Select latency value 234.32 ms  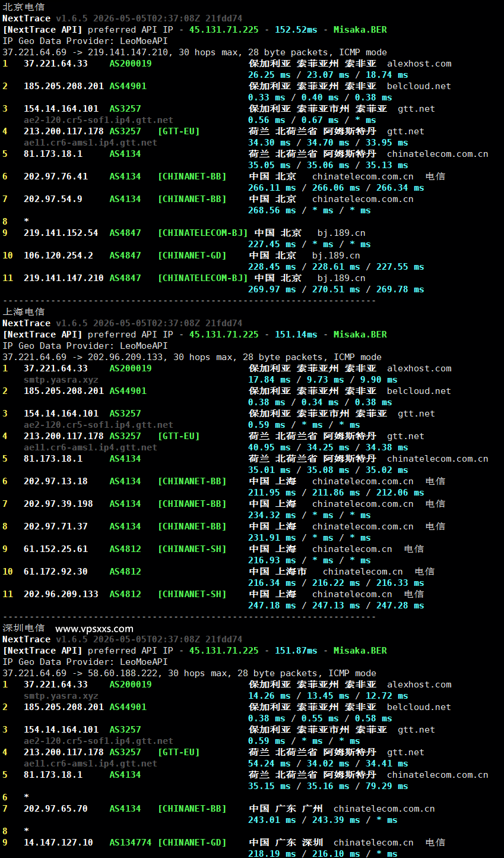[x=272, y=515]
